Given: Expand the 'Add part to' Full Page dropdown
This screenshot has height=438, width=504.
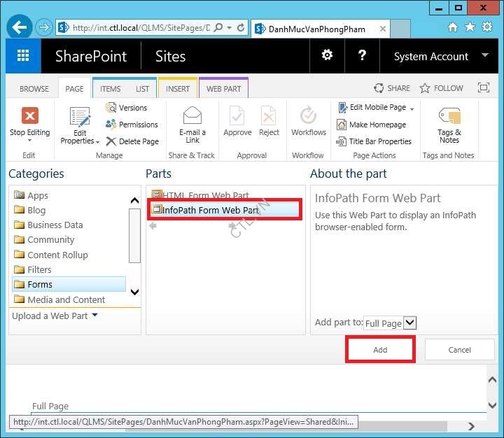Looking at the screenshot, I should (409, 323).
